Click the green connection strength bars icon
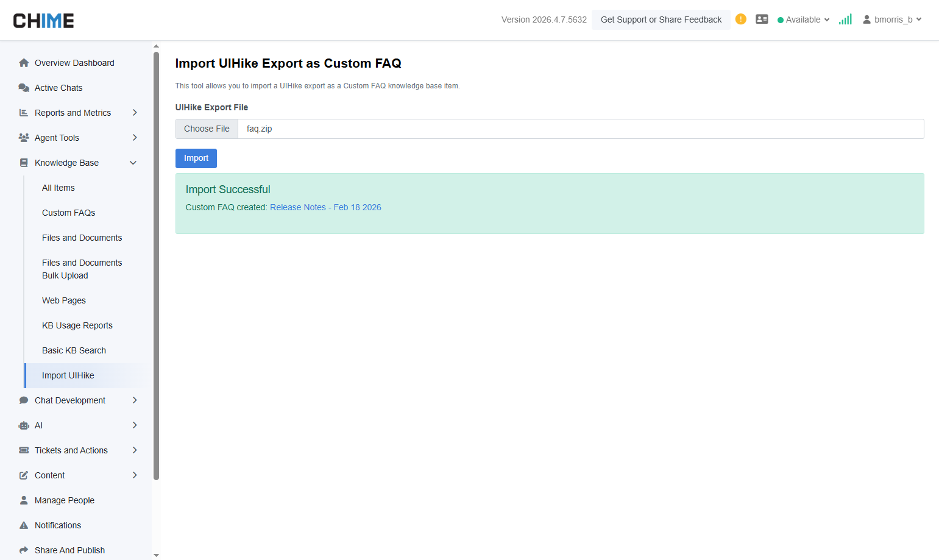Image resolution: width=939 pixels, height=560 pixels. 845,19
